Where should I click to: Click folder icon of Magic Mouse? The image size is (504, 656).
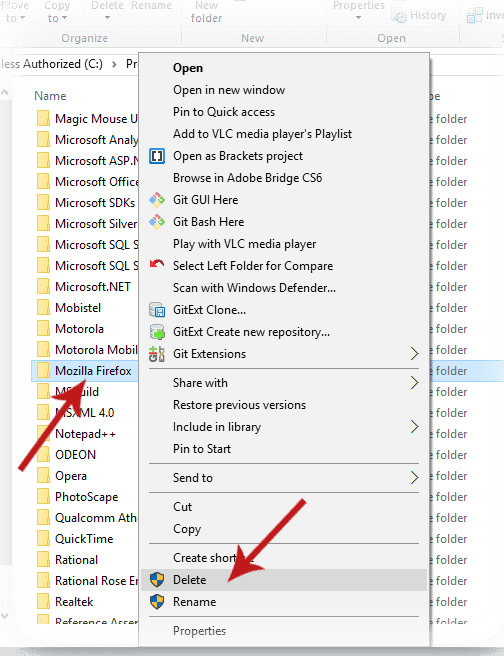pyautogui.click(x=43, y=119)
